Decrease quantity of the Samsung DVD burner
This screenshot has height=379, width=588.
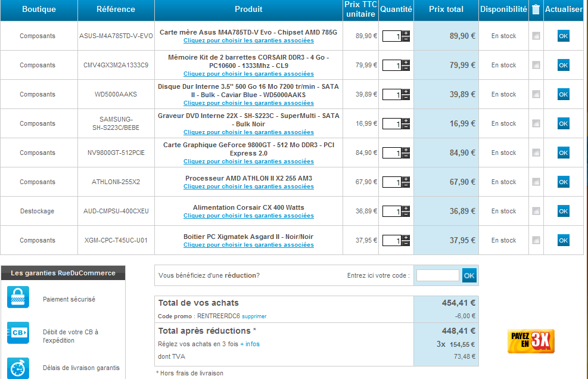(x=406, y=127)
